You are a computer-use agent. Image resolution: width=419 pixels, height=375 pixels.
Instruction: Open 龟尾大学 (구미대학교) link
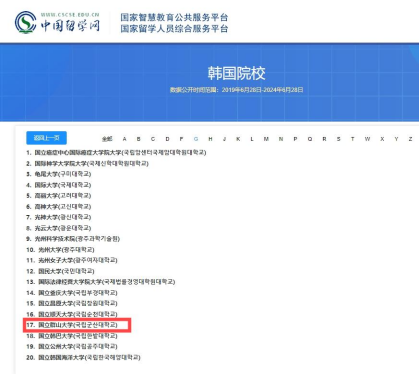[63, 174]
